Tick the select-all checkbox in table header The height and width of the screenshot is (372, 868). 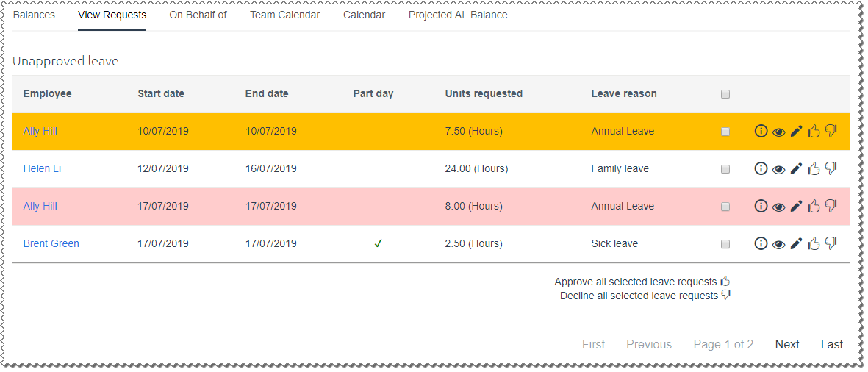coord(725,94)
